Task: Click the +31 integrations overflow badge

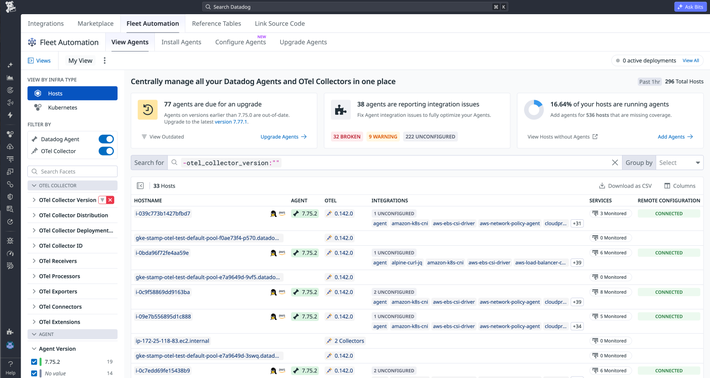Action: point(577,224)
